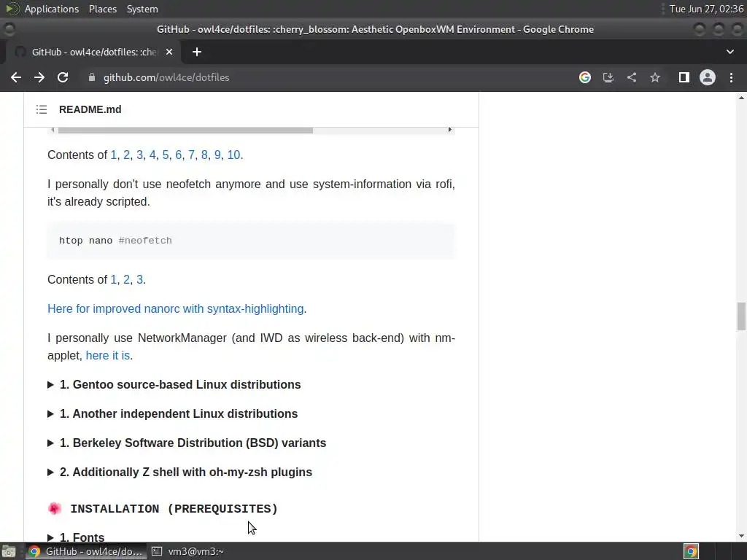The image size is (747, 560).
Task: Open the Applications menu
Action: click(x=52, y=9)
